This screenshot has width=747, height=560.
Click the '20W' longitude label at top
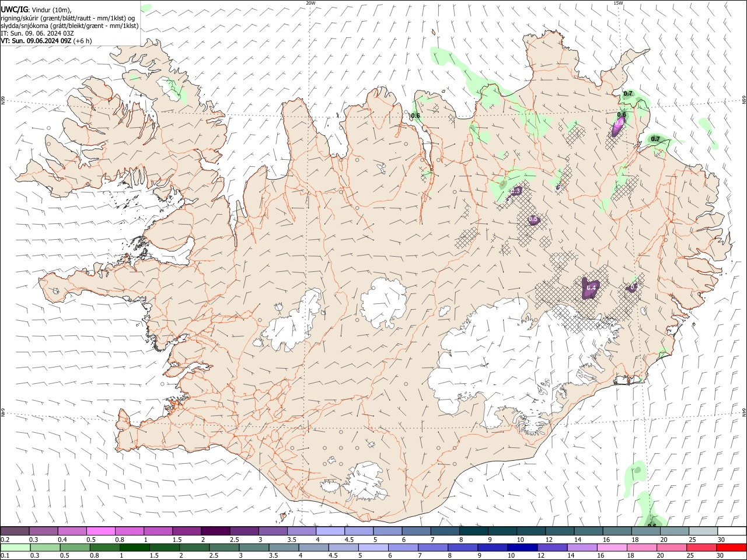point(310,3)
